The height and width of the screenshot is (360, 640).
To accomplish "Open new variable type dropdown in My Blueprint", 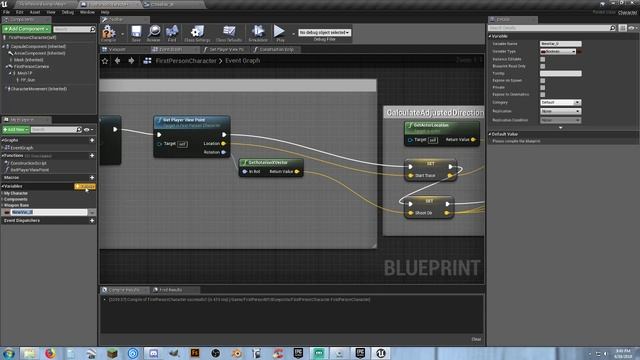I will click(x=92, y=212).
